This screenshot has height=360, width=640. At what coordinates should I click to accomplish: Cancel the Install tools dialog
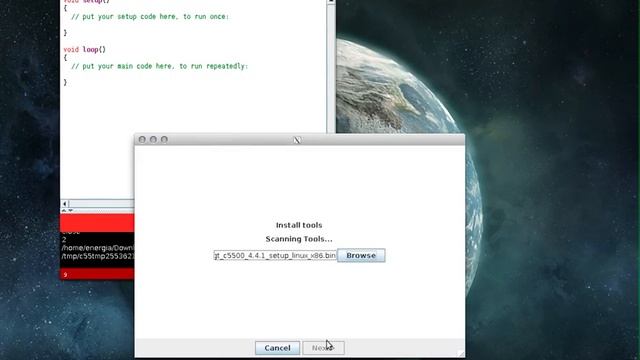tap(277, 348)
